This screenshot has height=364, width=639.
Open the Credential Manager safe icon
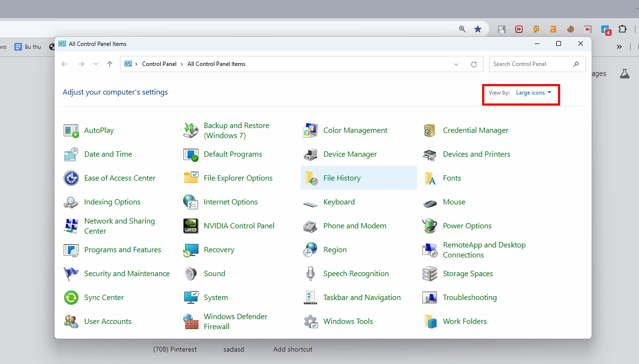(430, 130)
